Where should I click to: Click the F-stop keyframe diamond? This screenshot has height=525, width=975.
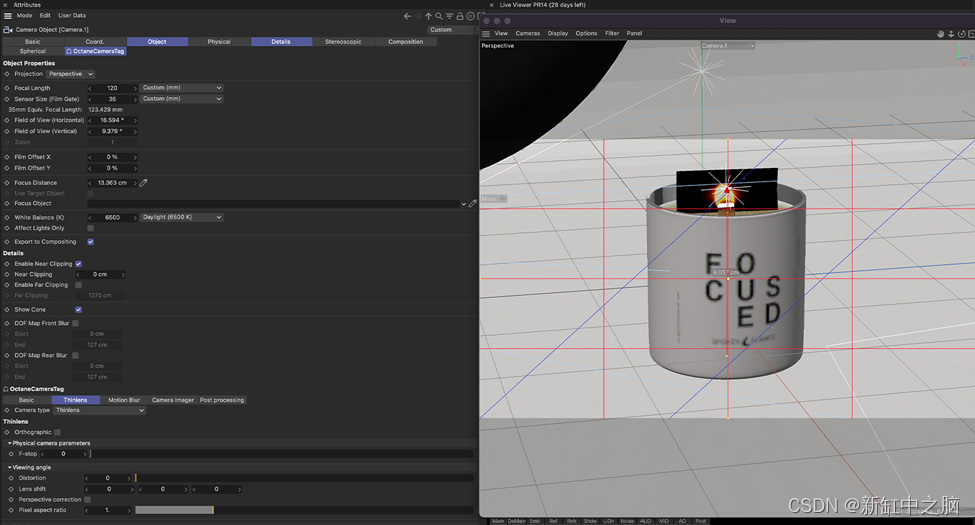pyautogui.click(x=11, y=454)
